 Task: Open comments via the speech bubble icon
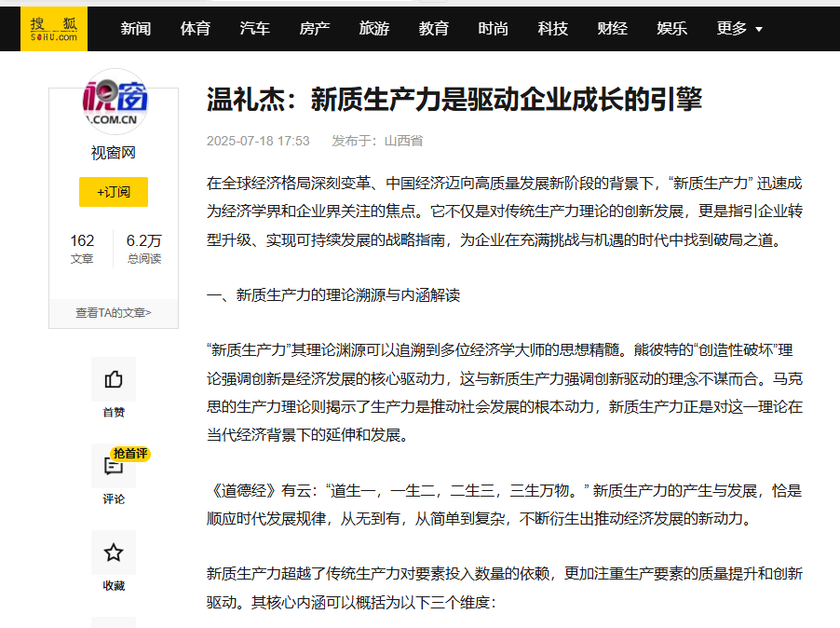(x=113, y=467)
